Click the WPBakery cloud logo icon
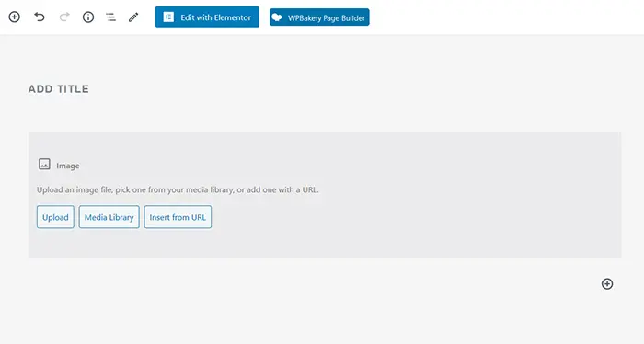The width and height of the screenshot is (644, 344). pyautogui.click(x=277, y=17)
